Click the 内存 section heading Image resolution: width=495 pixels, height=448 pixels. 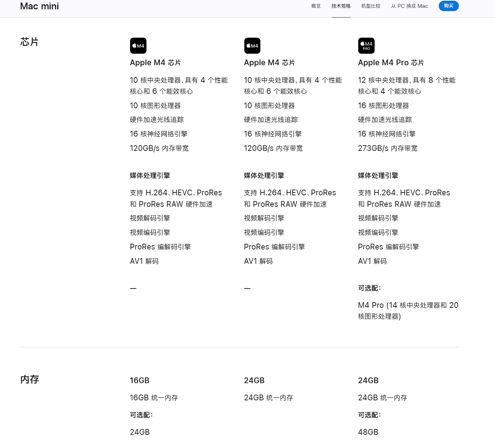click(x=29, y=379)
